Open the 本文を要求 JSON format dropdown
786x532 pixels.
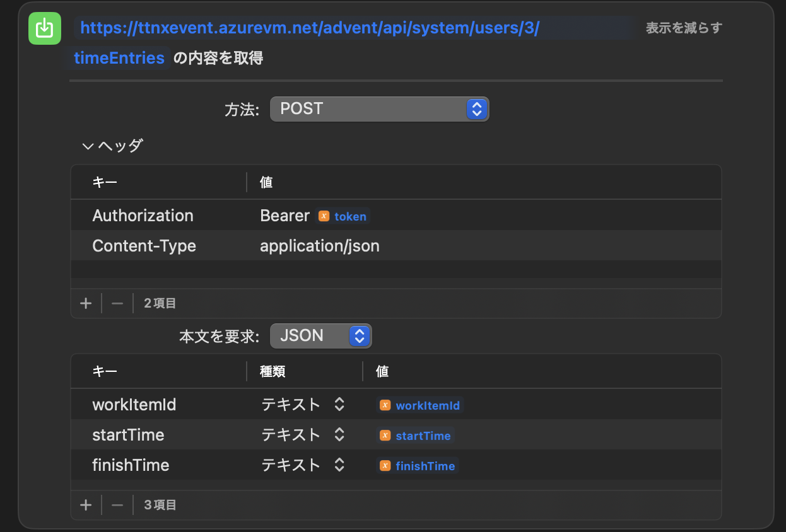(320, 335)
